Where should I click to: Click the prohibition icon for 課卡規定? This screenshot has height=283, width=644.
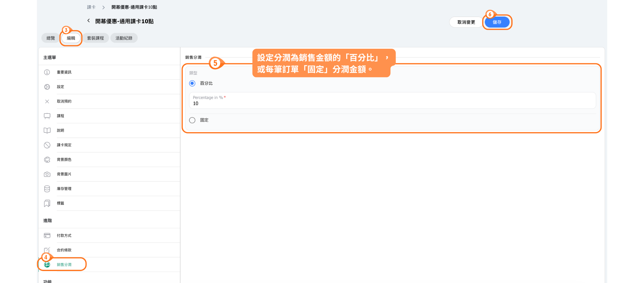tap(47, 145)
